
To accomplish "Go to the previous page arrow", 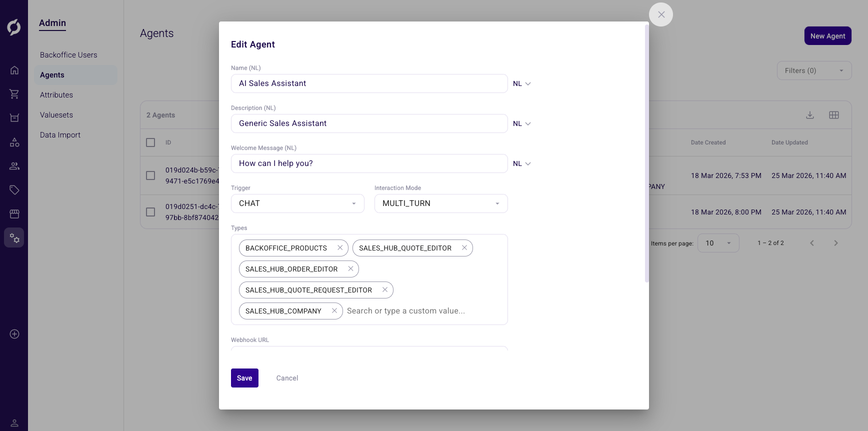I will [812, 243].
